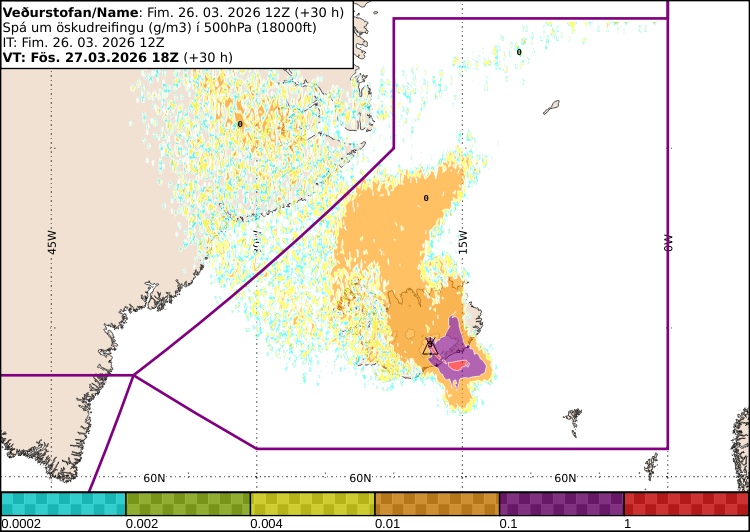This screenshot has width=750, height=532.
Task: Select the purple 0.1 legend swatch
Action: tap(562, 504)
